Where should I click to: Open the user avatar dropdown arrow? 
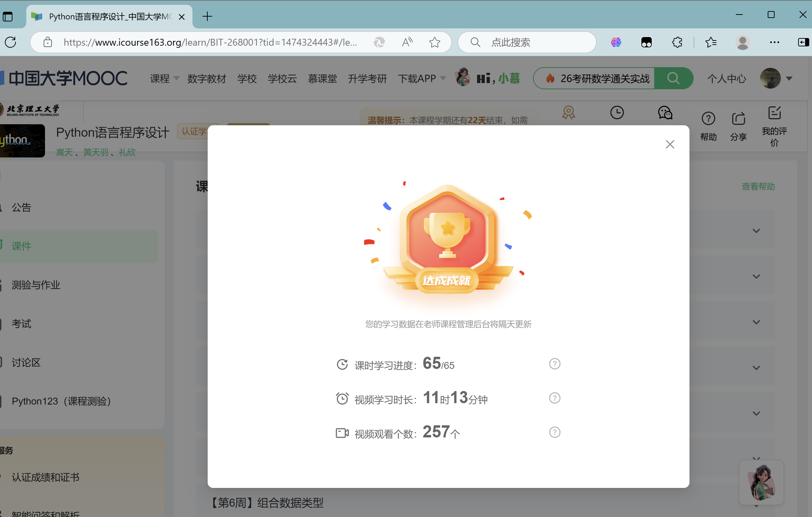click(x=789, y=79)
